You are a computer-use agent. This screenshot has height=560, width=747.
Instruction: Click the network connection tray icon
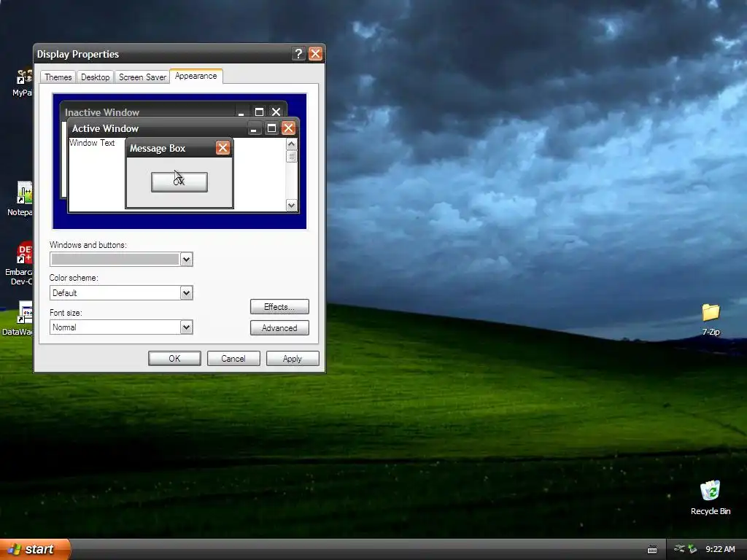tap(679, 549)
